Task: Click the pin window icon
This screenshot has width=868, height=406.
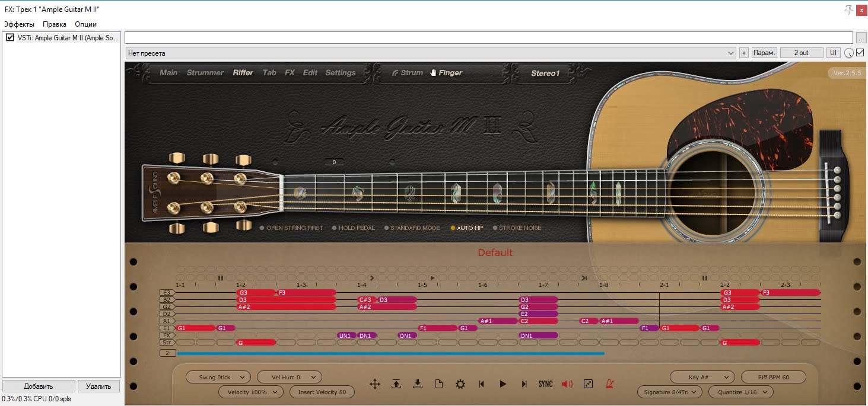Action: [848, 9]
